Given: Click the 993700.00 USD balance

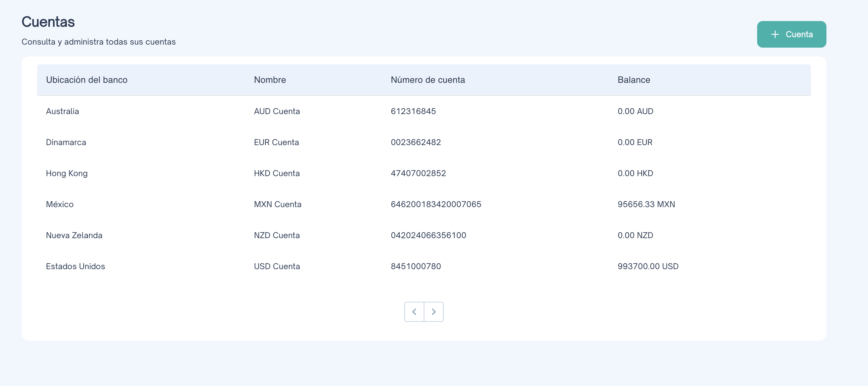Looking at the screenshot, I should 648,266.
